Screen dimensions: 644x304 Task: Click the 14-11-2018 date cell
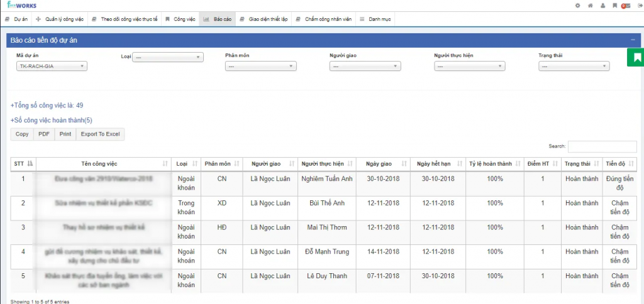pyautogui.click(x=383, y=257)
